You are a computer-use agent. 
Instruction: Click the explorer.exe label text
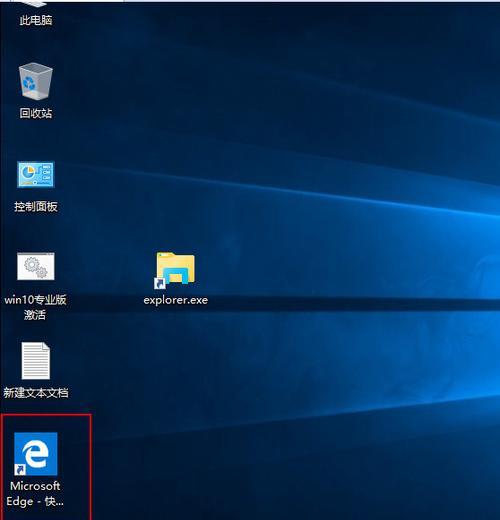tap(176, 300)
